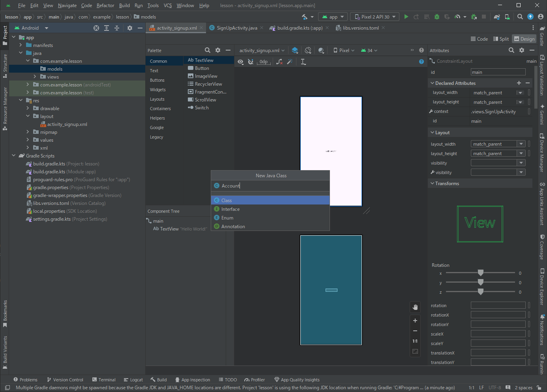547x392 pixels.
Task: Click Infer Constraints magic wand icon
Action: (x=290, y=62)
